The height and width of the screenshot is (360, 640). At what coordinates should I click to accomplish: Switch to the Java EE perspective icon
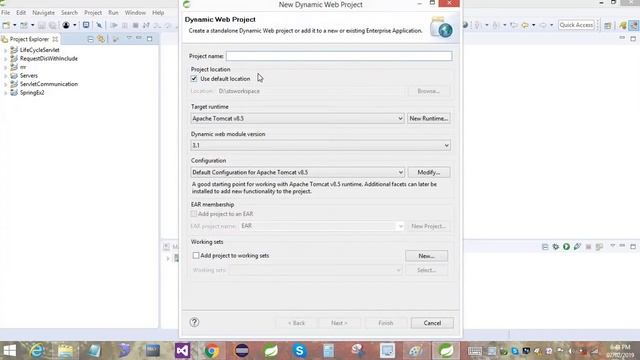(623, 25)
